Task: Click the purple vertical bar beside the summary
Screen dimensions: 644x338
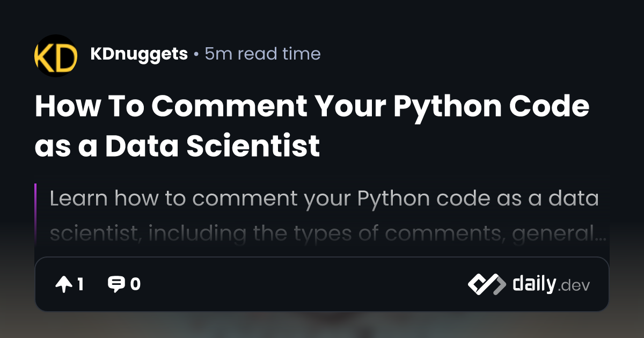Action: point(35,212)
